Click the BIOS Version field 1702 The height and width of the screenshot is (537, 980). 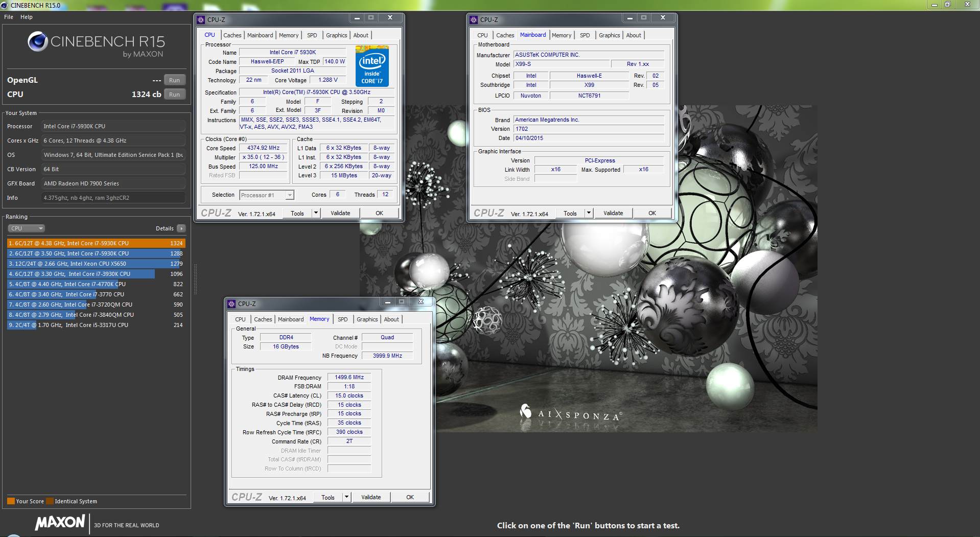(589, 129)
